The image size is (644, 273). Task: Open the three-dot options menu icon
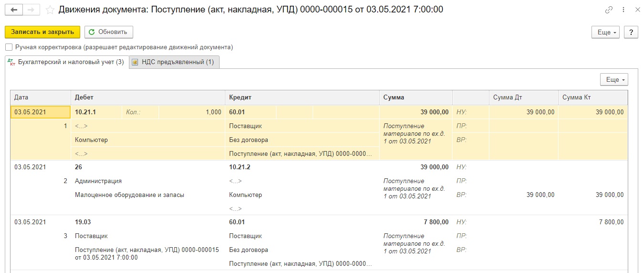coord(623,10)
